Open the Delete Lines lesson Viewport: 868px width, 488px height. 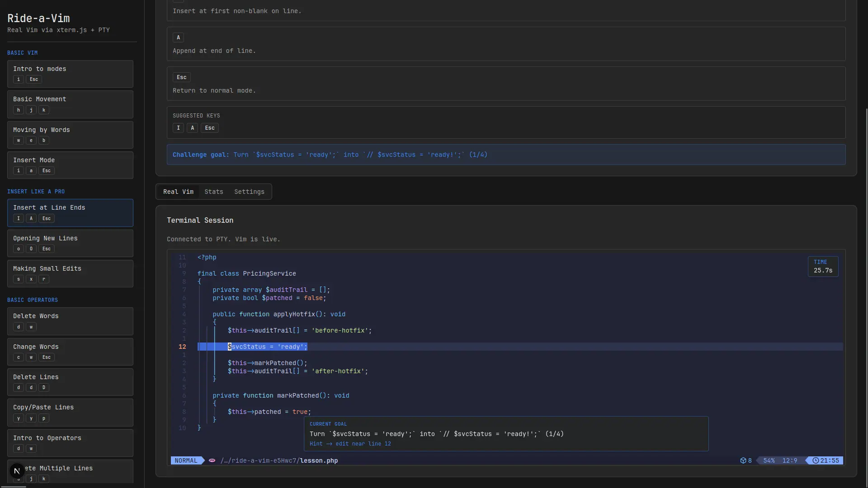(x=70, y=382)
